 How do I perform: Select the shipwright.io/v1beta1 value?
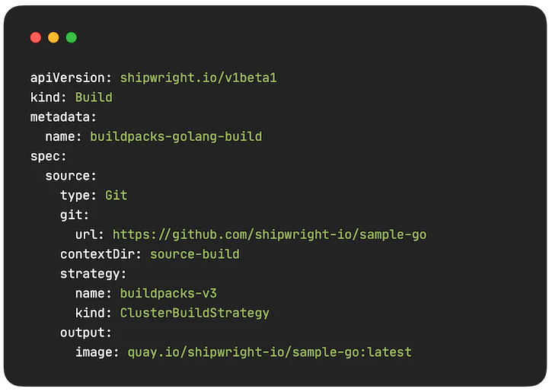[x=198, y=78]
